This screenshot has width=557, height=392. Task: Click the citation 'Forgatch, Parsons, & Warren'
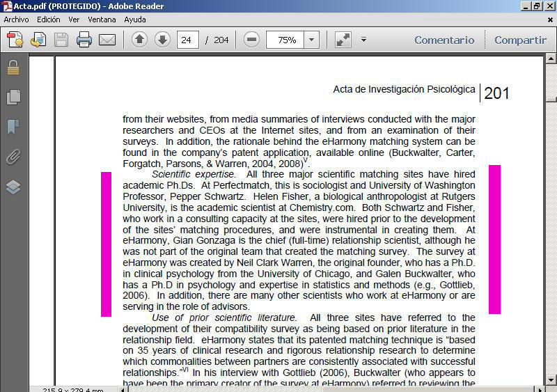tap(185, 164)
